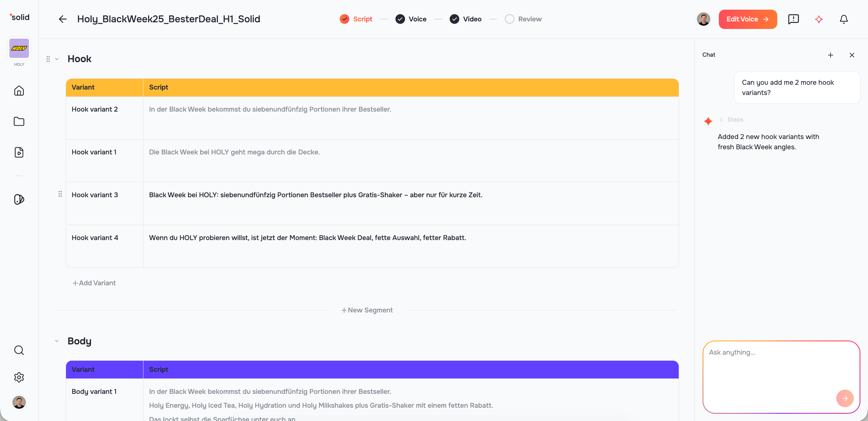Image resolution: width=868 pixels, height=421 pixels.
Task: Go back using the left arrow
Action: 62,19
